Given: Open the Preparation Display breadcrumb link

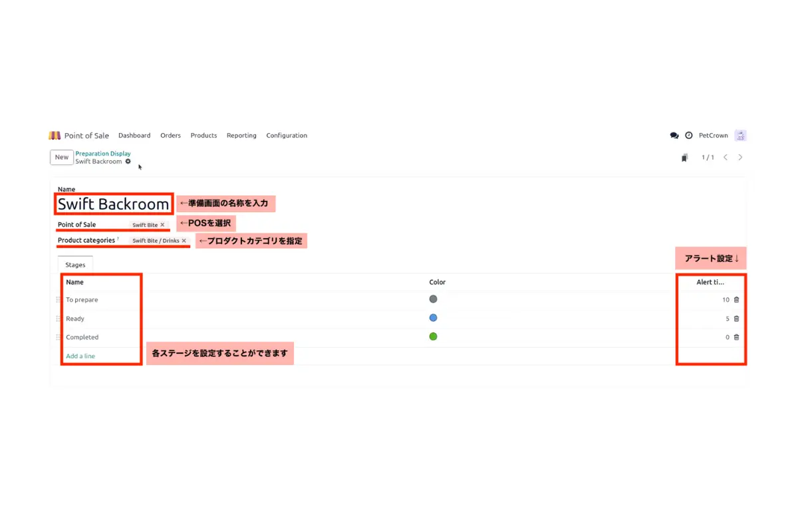Looking at the screenshot, I should [103, 154].
